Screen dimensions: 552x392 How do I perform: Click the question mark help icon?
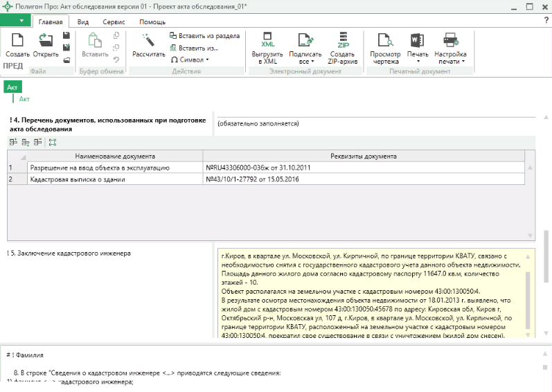point(546,21)
